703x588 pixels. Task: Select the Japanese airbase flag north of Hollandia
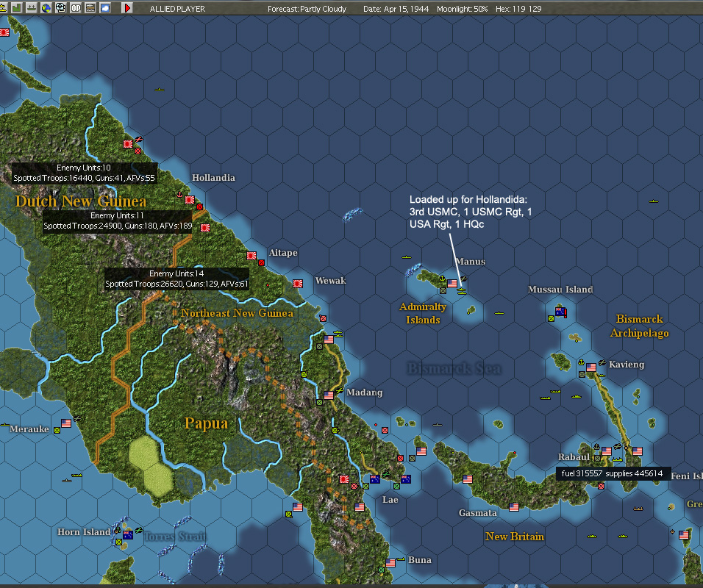[x=128, y=144]
